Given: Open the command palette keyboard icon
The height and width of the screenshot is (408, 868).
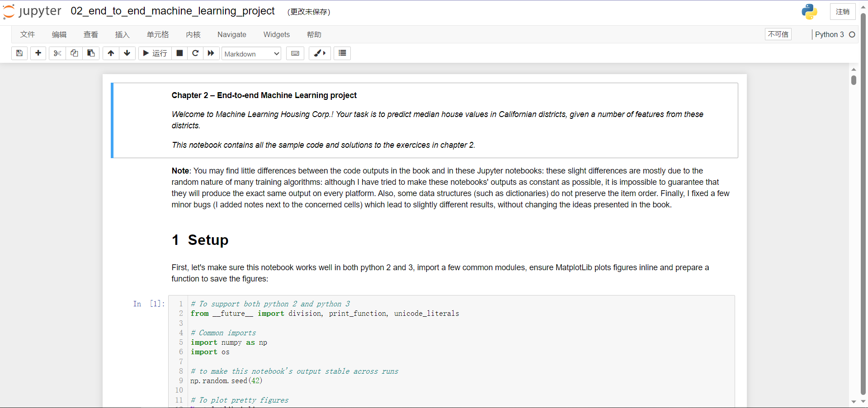Looking at the screenshot, I should point(295,53).
